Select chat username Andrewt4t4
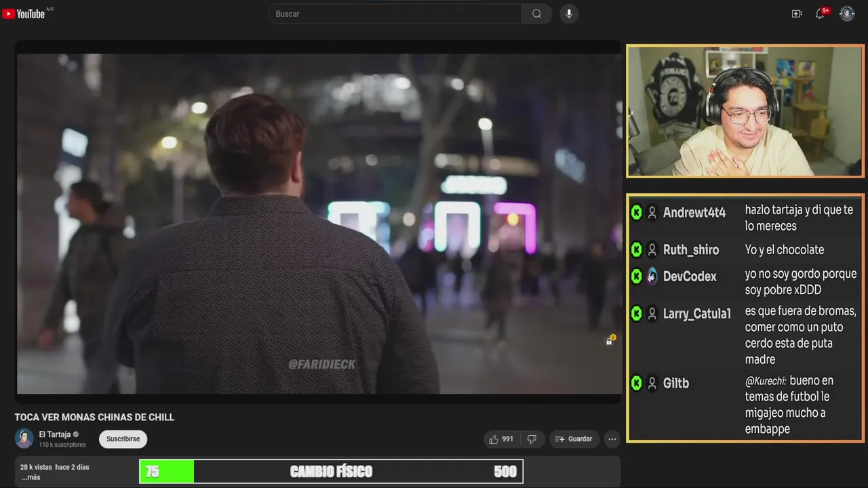The height and width of the screenshot is (488, 868). 694,213
